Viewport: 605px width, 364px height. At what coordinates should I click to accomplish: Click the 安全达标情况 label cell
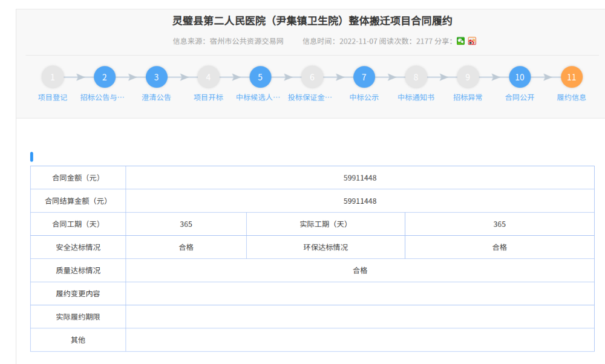click(x=78, y=247)
